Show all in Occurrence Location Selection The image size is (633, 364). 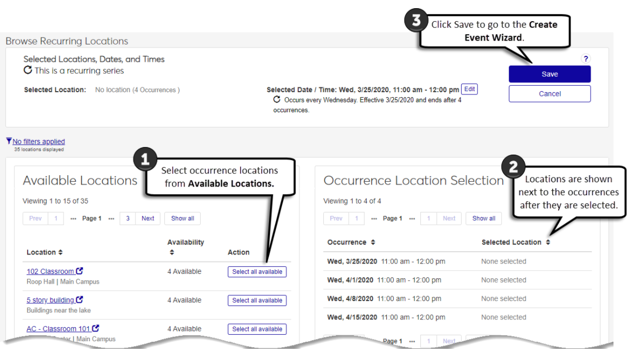click(x=483, y=219)
